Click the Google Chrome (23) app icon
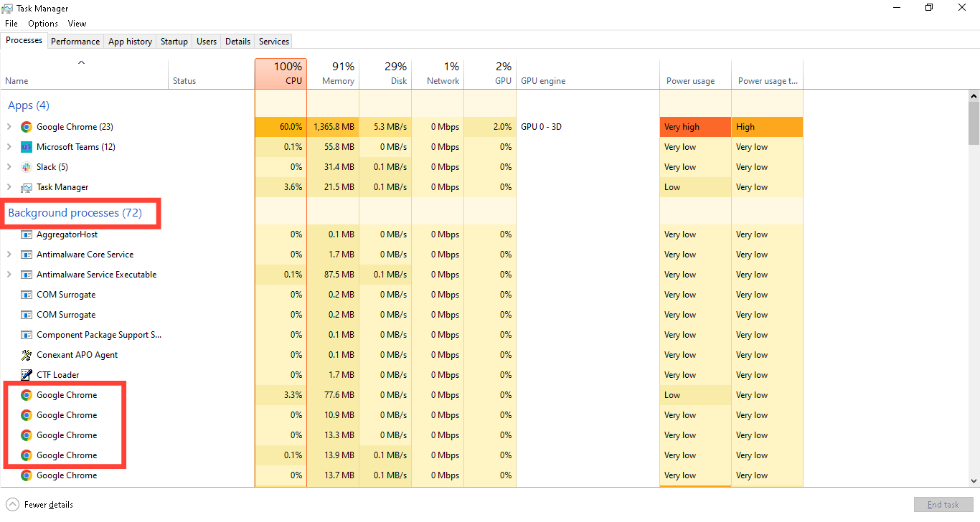 pos(26,127)
